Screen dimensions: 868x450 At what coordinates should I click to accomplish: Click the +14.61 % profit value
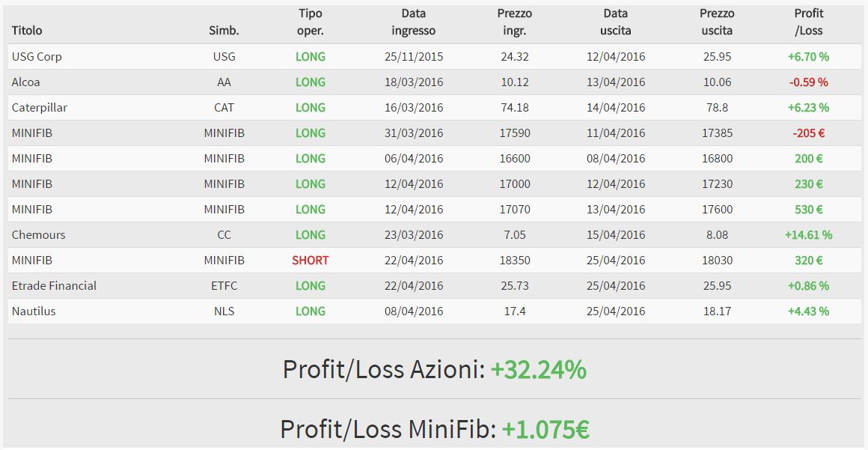coord(808,235)
